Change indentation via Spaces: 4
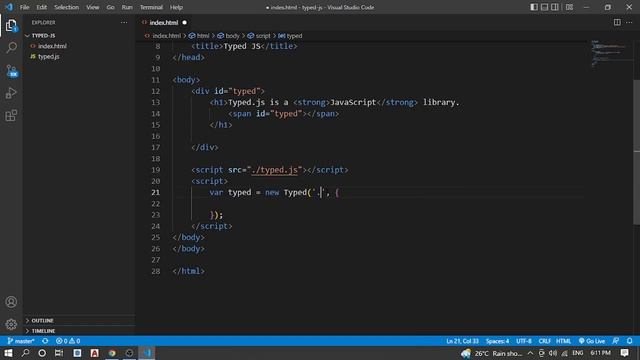640x360 pixels. [497, 341]
